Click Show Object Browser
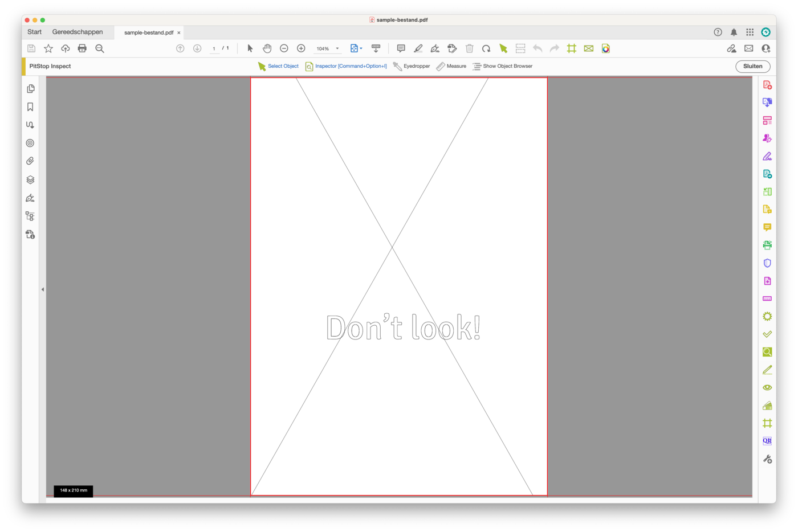The height and width of the screenshot is (532, 798). click(503, 67)
